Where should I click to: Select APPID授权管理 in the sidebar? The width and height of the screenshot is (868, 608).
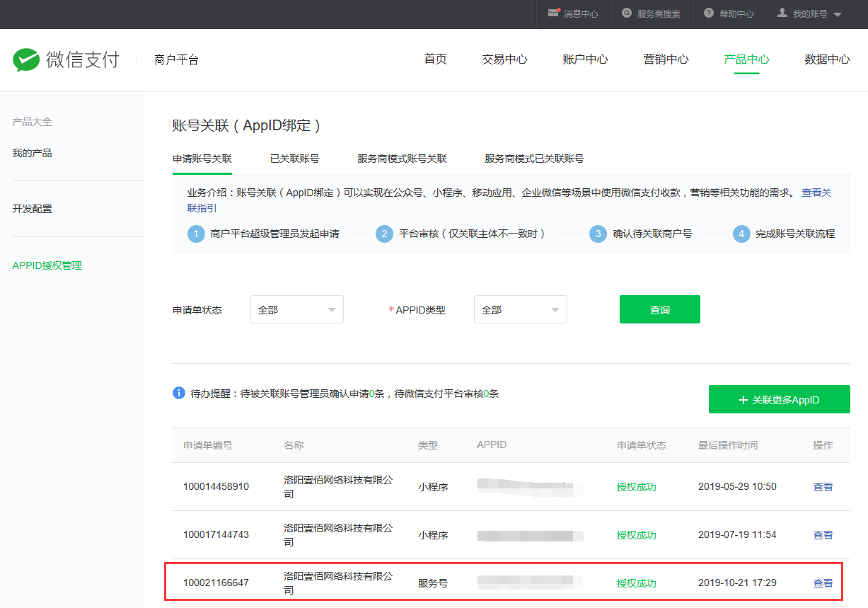[47, 265]
